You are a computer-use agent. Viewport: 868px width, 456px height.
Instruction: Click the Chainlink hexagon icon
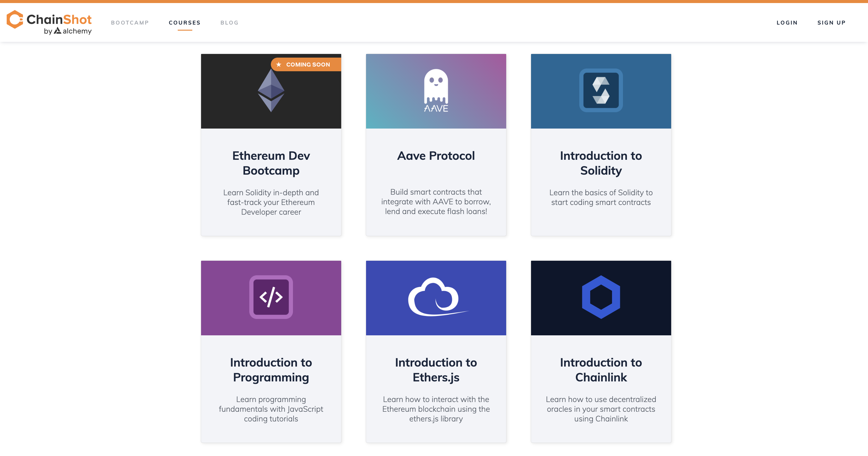click(x=601, y=297)
